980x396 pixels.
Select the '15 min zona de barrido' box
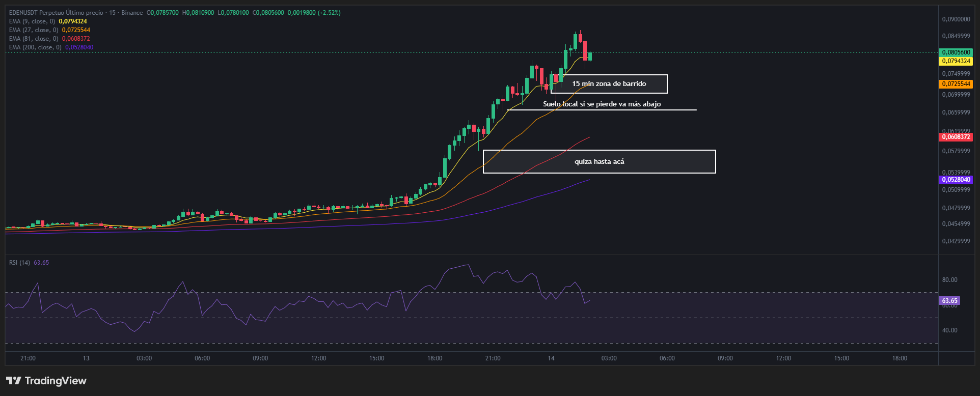609,84
